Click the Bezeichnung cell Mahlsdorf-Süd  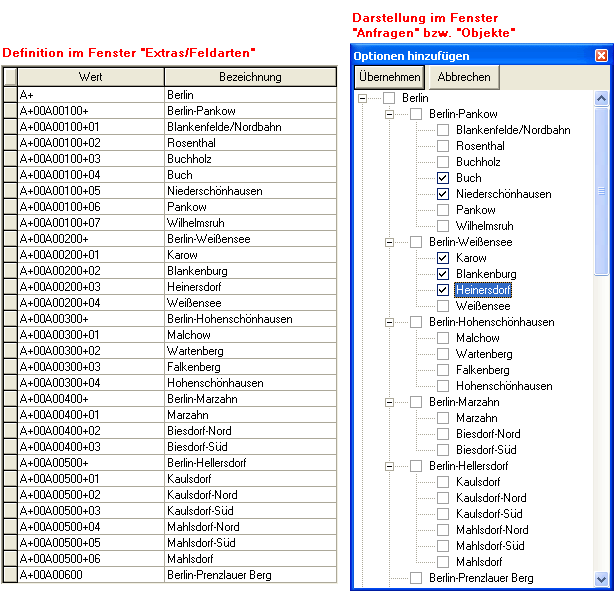click(x=250, y=543)
